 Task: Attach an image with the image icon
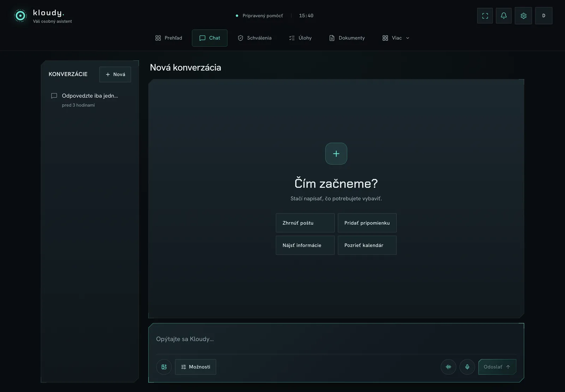click(164, 367)
